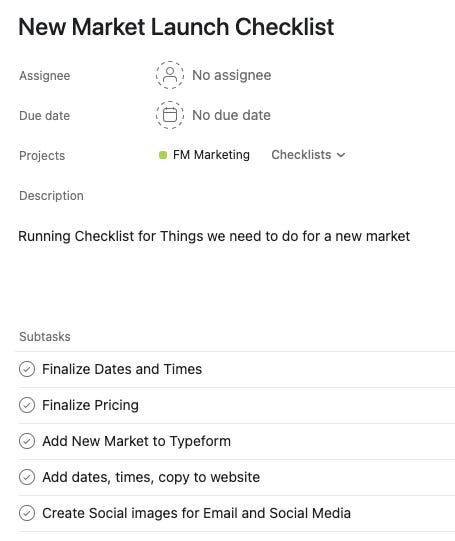Click the New Market Launch Checklist title
The image size is (455, 541).
pyautogui.click(x=176, y=27)
